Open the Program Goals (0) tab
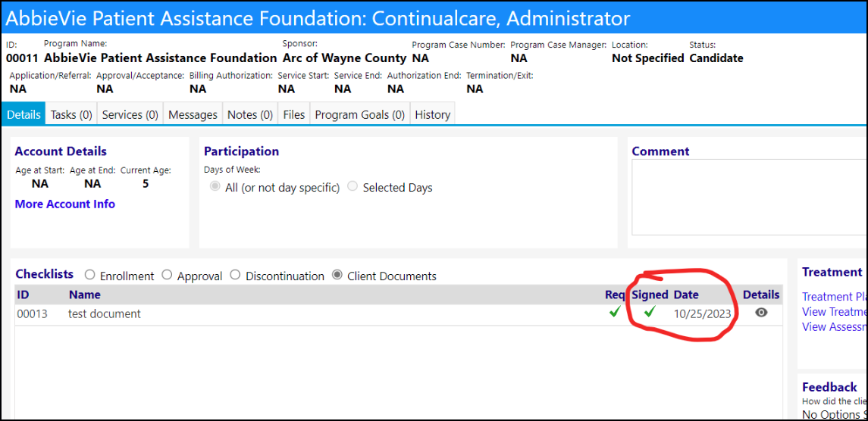Viewport: 868px width, 421px height. click(360, 114)
